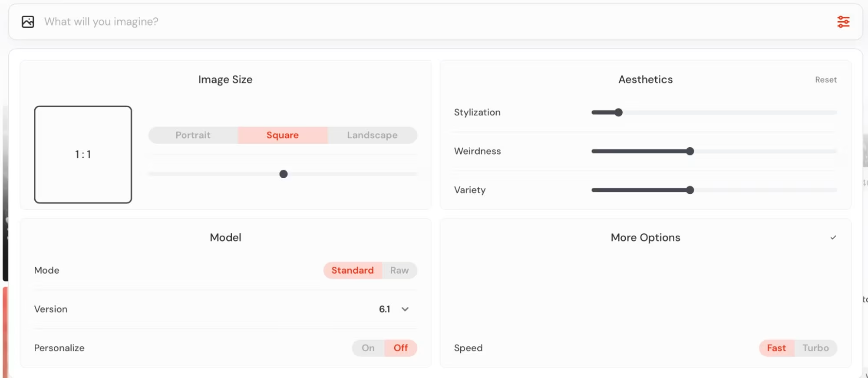868x378 pixels.
Task: Select Landscape image size
Action: [372, 135]
